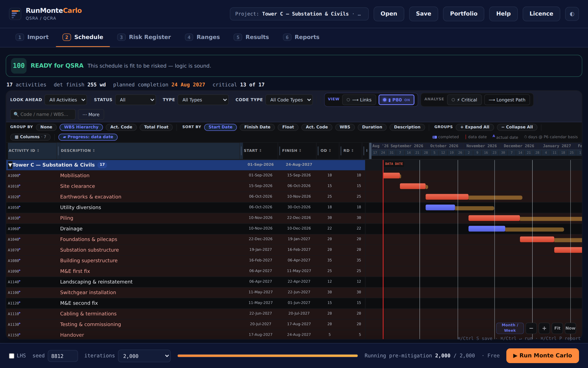Sort by Description column arrows
The height and width of the screenshot is (368, 588).
point(94,150)
